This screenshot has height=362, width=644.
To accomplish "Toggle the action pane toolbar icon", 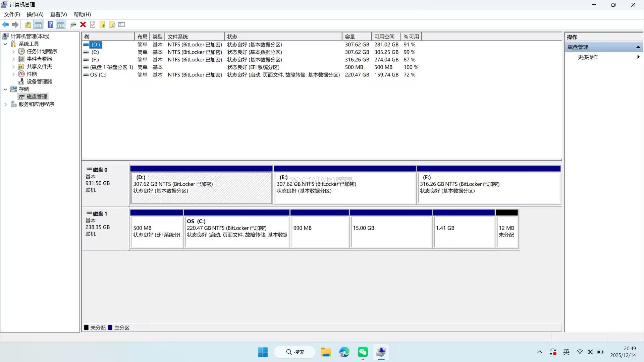I will [x=61, y=24].
